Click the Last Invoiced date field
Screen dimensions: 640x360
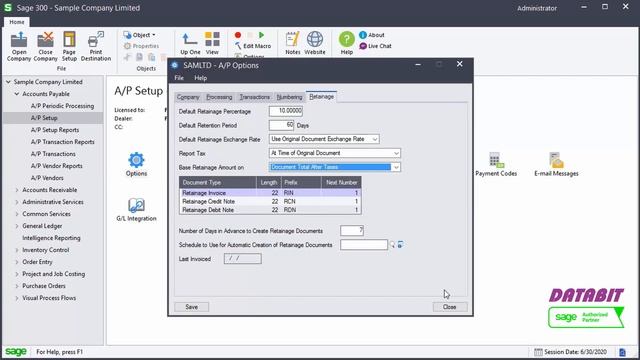(x=242, y=258)
